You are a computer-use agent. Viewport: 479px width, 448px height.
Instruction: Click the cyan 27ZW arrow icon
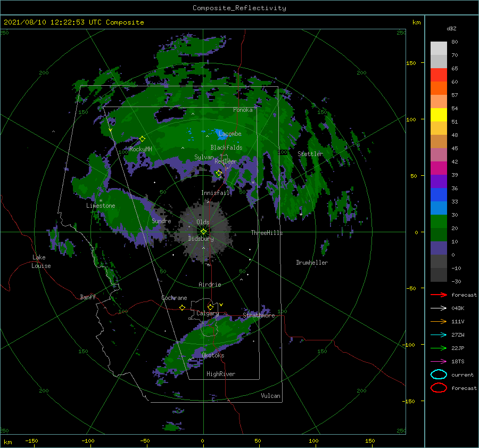439,335
